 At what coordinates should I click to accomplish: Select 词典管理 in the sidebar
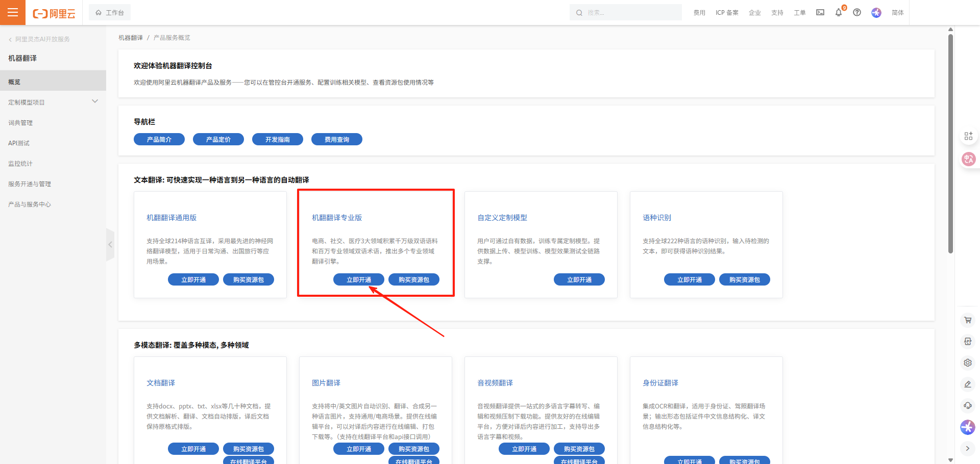(x=20, y=123)
